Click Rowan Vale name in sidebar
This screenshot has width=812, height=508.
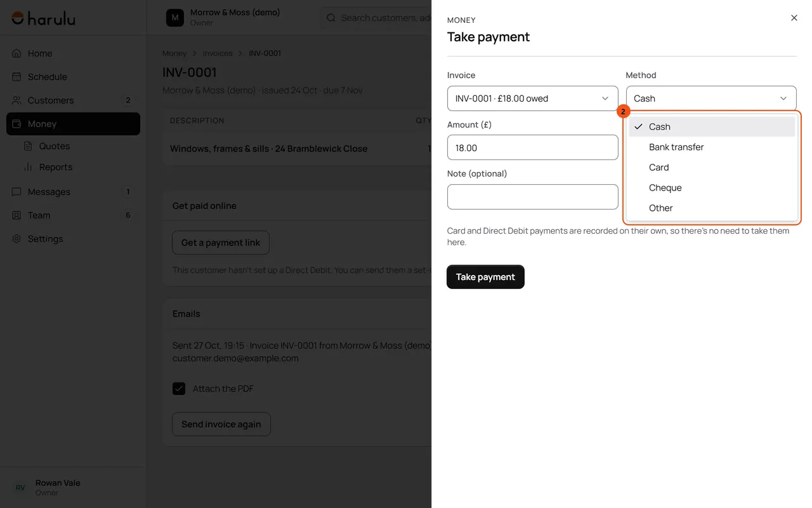coord(58,483)
